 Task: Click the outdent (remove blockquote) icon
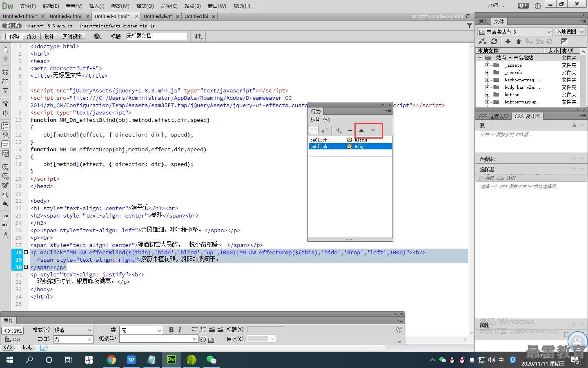coord(212,330)
